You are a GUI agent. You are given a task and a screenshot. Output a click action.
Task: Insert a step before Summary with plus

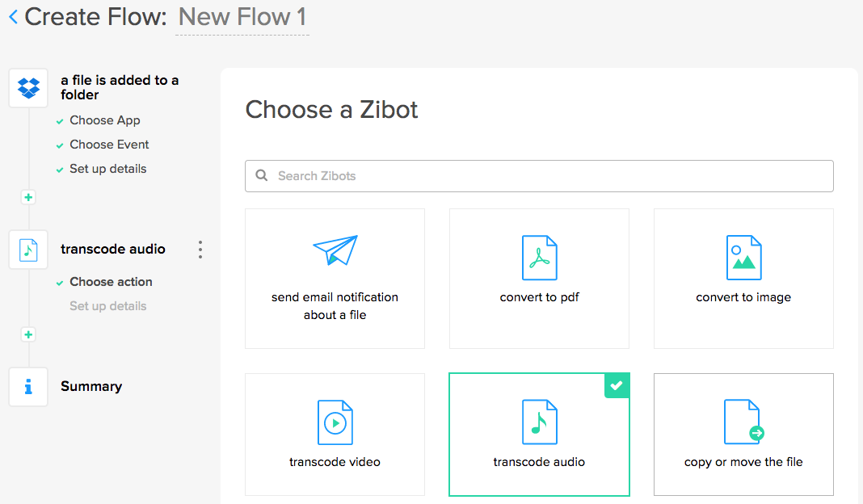coord(28,334)
